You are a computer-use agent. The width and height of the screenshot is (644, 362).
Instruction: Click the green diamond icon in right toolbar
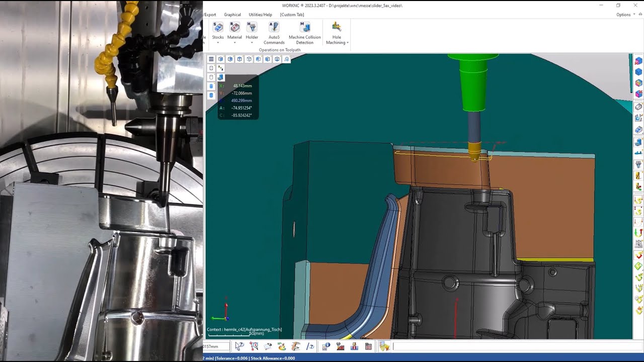coord(638,266)
